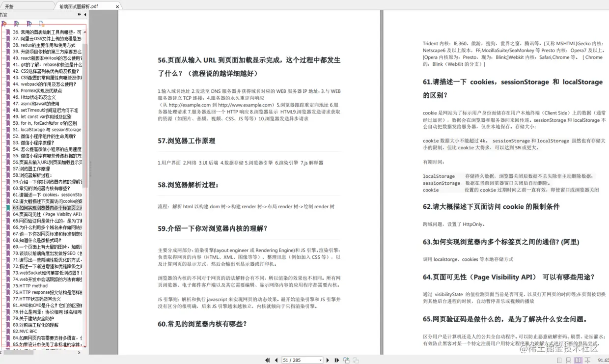This screenshot has width=609, height=364.
Task: Open bookmark 46. Http状态码及含义
Action: (34, 97)
